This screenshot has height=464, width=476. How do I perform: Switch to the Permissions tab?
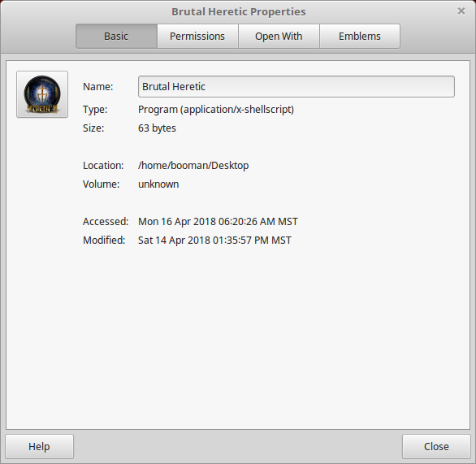click(197, 36)
